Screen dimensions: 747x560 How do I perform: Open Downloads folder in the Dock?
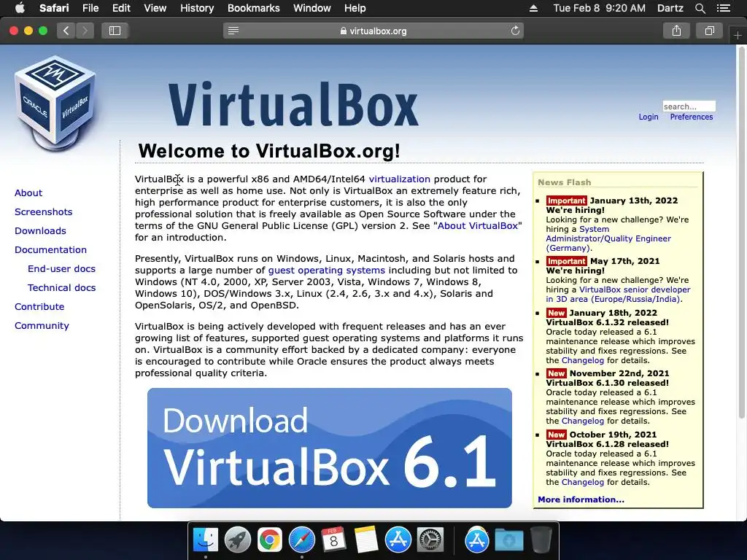pyautogui.click(x=508, y=540)
